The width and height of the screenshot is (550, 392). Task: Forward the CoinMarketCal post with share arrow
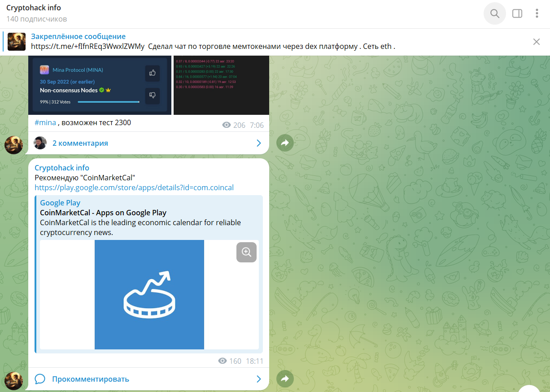pyautogui.click(x=284, y=379)
